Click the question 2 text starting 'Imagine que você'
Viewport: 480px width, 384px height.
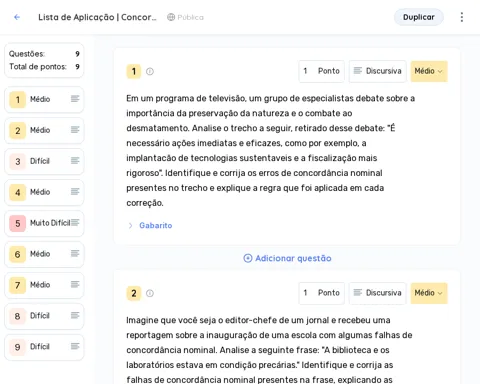269,350
